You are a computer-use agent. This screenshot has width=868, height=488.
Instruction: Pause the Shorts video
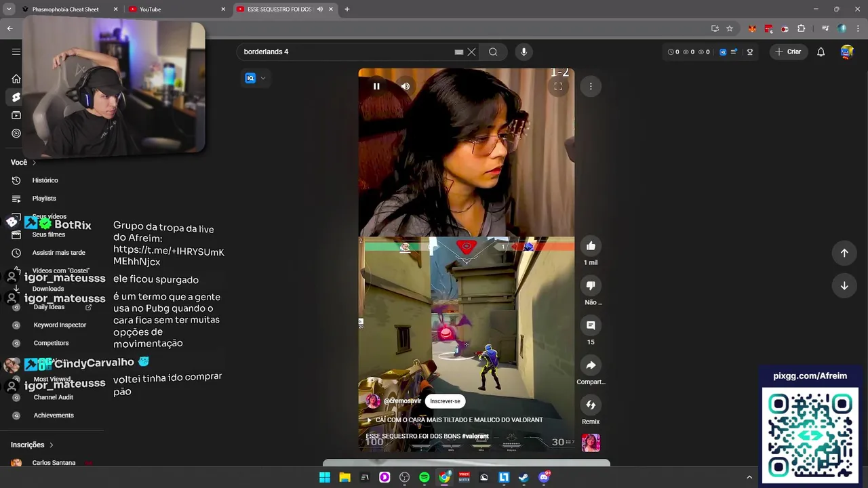(376, 86)
